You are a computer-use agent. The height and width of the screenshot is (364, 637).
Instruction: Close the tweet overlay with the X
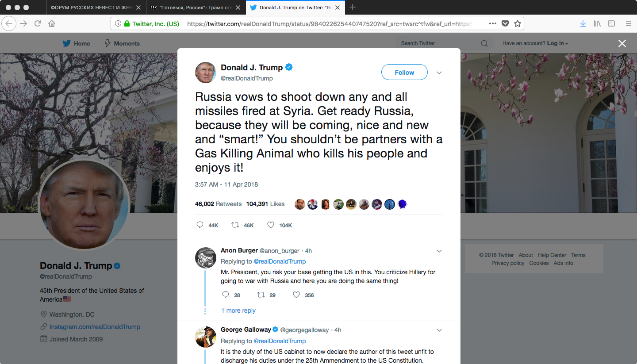(x=622, y=43)
